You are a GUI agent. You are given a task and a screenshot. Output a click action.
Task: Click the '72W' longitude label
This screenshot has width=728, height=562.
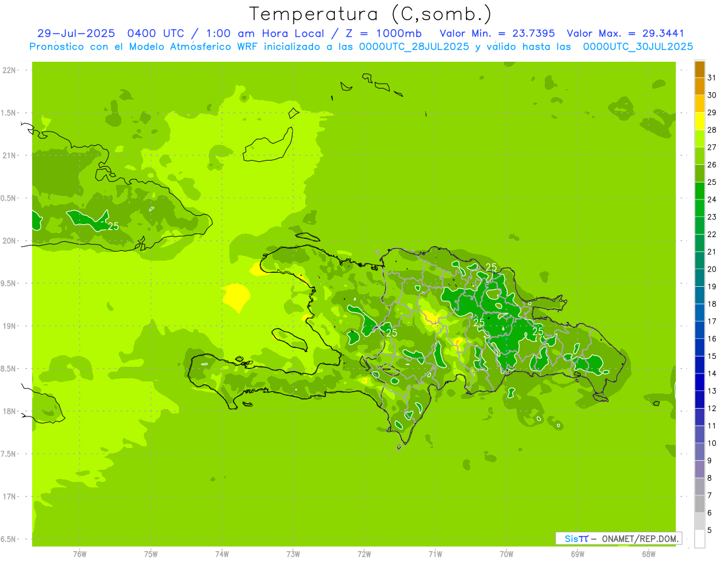364,554
